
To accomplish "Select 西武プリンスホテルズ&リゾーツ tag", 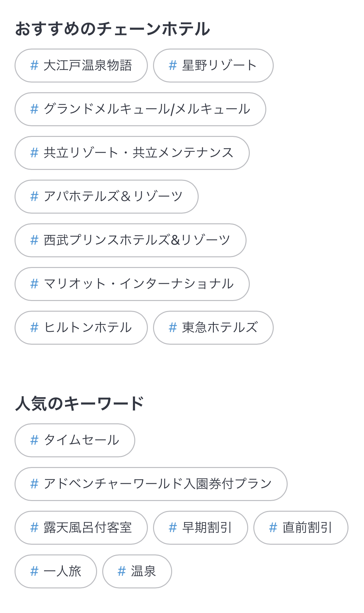I will (x=130, y=240).
